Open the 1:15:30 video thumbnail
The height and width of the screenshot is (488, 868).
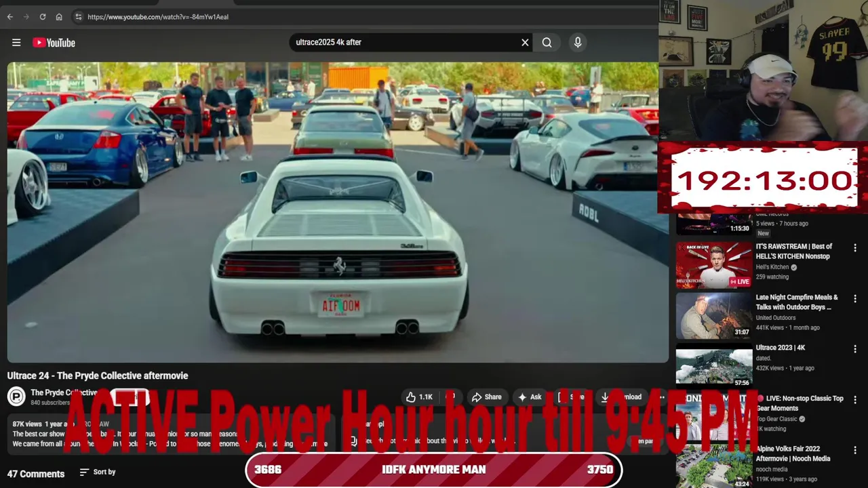pyautogui.click(x=714, y=224)
